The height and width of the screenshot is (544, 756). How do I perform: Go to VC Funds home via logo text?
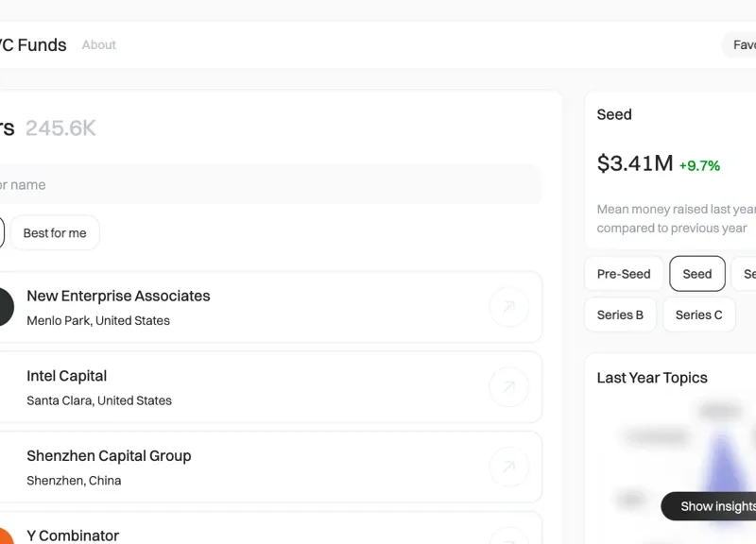click(x=33, y=45)
